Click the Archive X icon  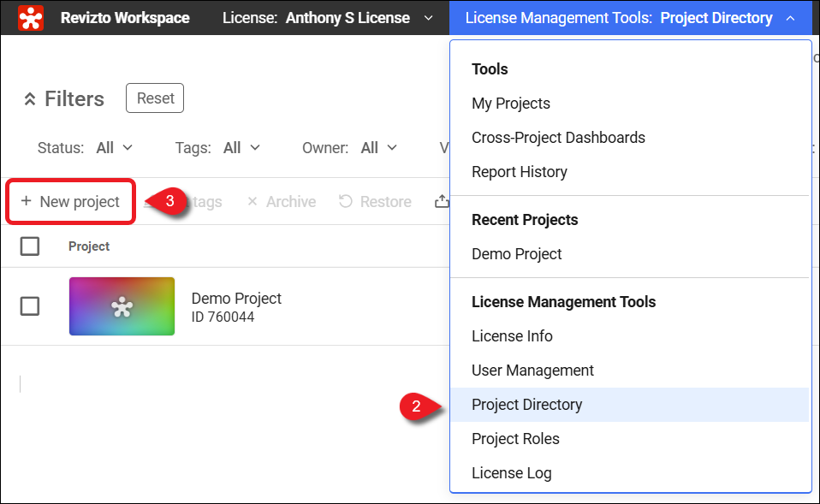252,202
